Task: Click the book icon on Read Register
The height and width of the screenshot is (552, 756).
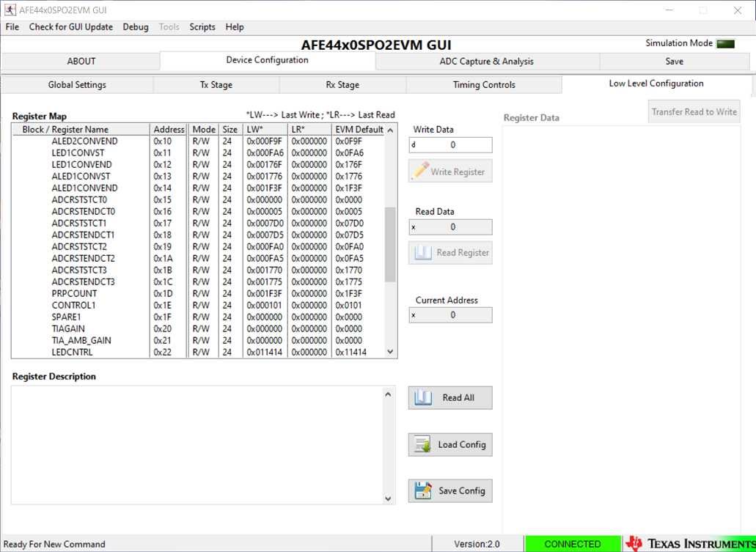Action: tap(423, 253)
